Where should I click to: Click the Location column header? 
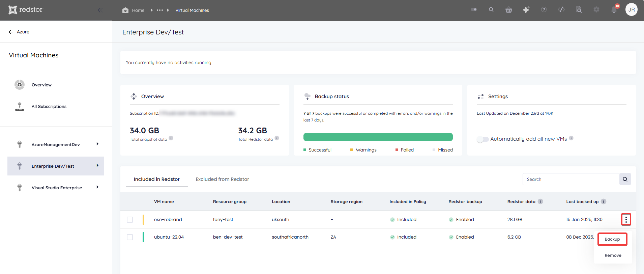(x=281, y=202)
